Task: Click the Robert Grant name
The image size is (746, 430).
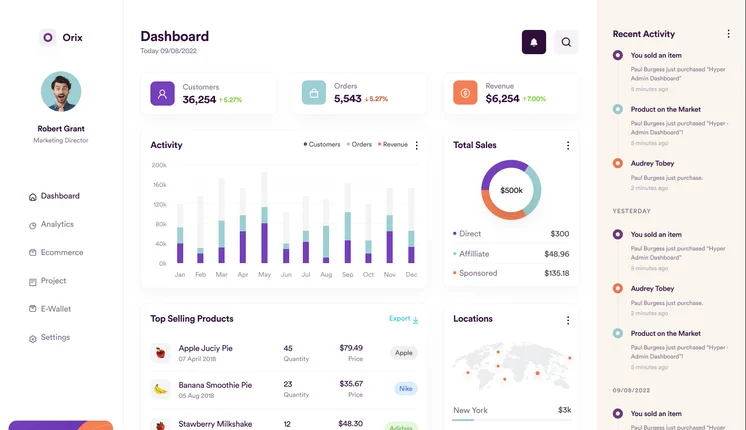Action: click(x=61, y=128)
